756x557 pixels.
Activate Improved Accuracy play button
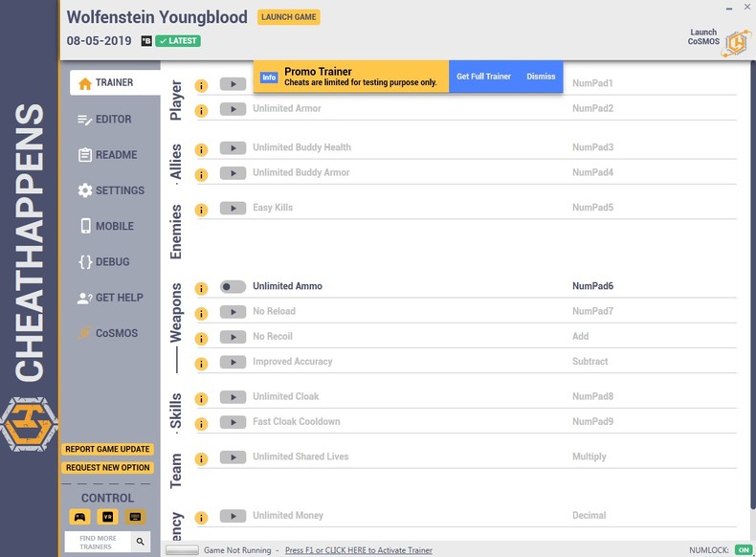tap(233, 362)
